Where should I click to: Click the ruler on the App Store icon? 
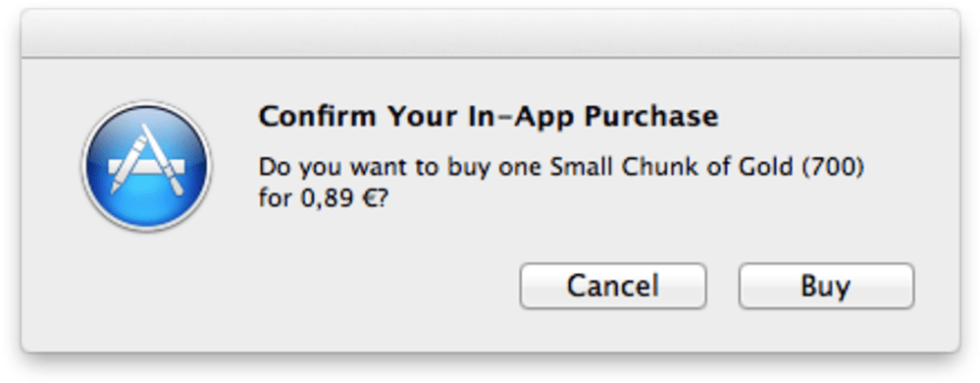click(x=146, y=167)
